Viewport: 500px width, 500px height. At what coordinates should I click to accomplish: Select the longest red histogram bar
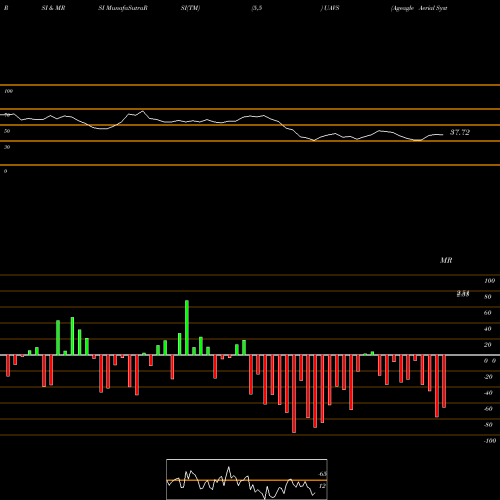click(x=294, y=394)
